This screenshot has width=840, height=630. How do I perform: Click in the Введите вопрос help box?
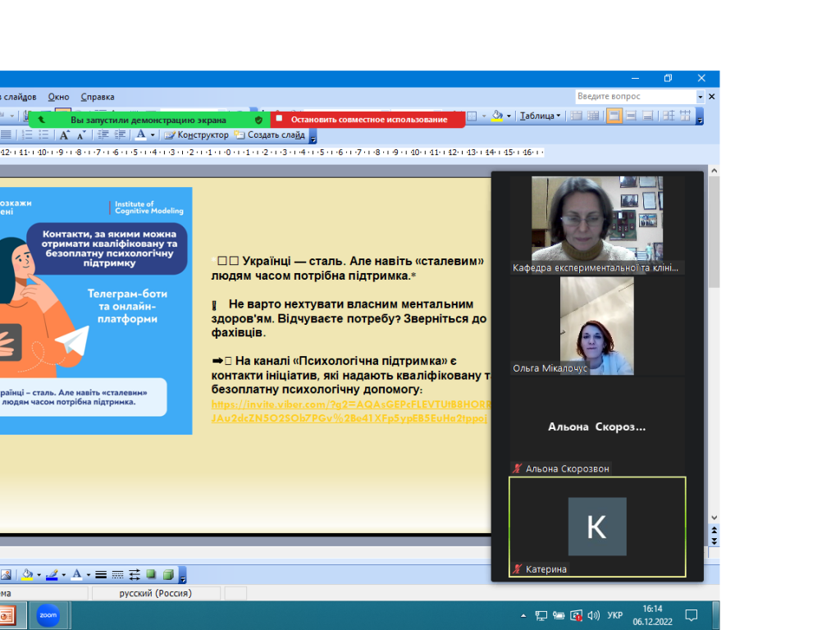pos(636,97)
